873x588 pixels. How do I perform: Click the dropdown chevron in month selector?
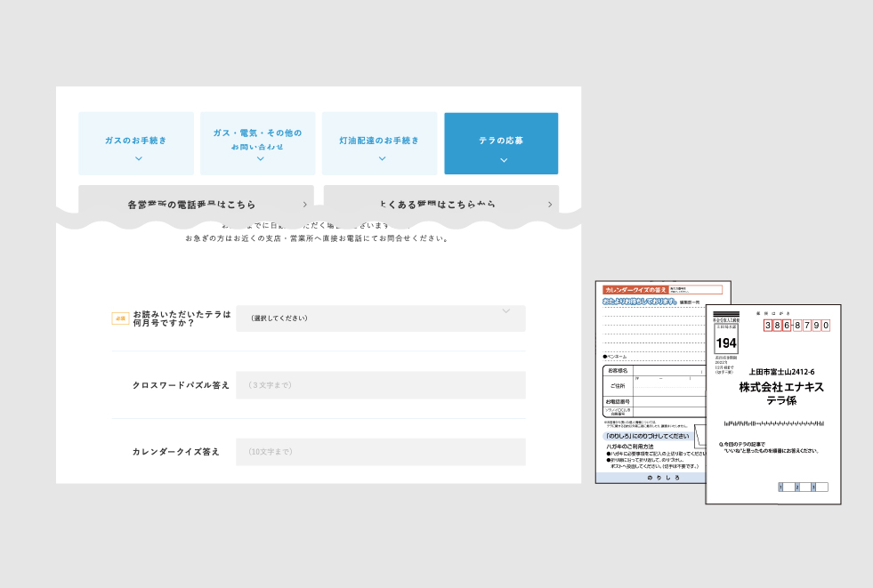[x=506, y=311]
